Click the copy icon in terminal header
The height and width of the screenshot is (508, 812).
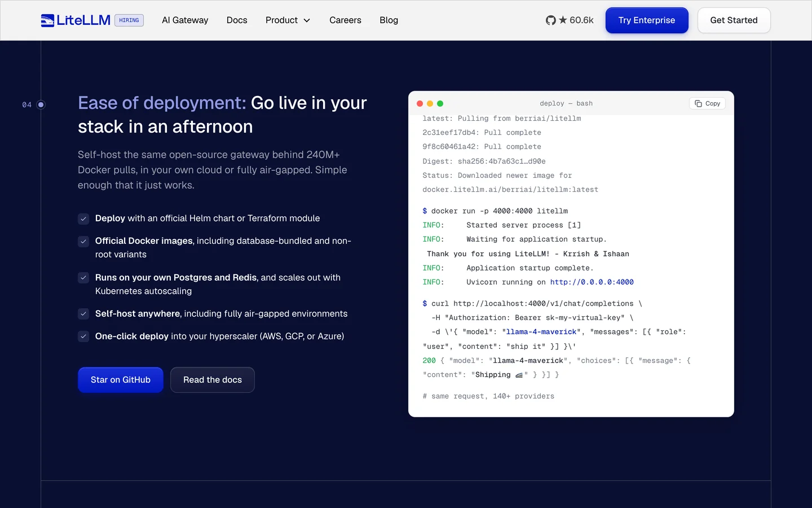point(698,103)
